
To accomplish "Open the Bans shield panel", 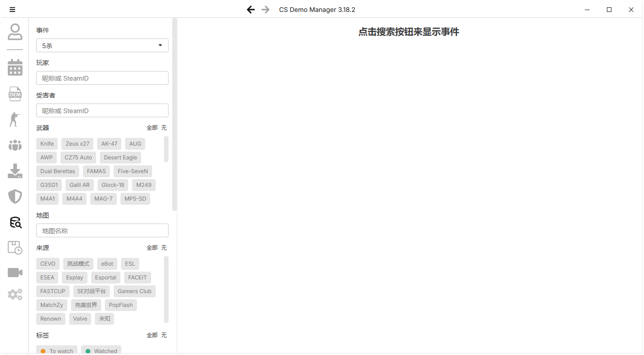I will [15, 196].
